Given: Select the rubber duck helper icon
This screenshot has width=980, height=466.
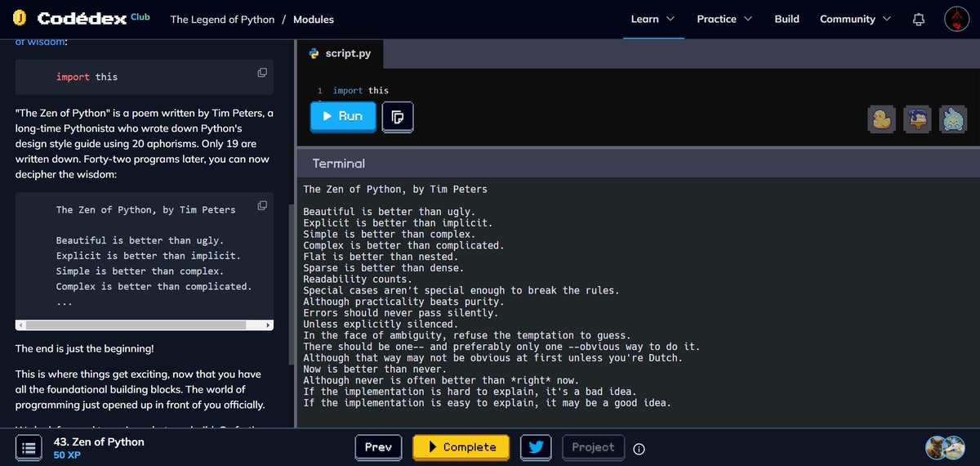Looking at the screenshot, I should click(x=881, y=119).
